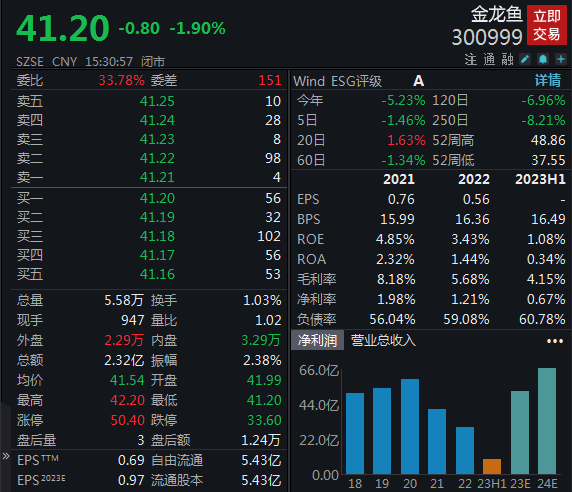
Task: Click EPS TTM value 0.69
Action: [x=131, y=460]
